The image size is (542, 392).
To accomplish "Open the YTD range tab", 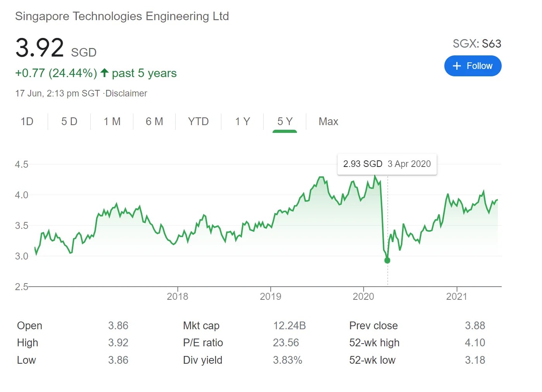I will click(198, 122).
